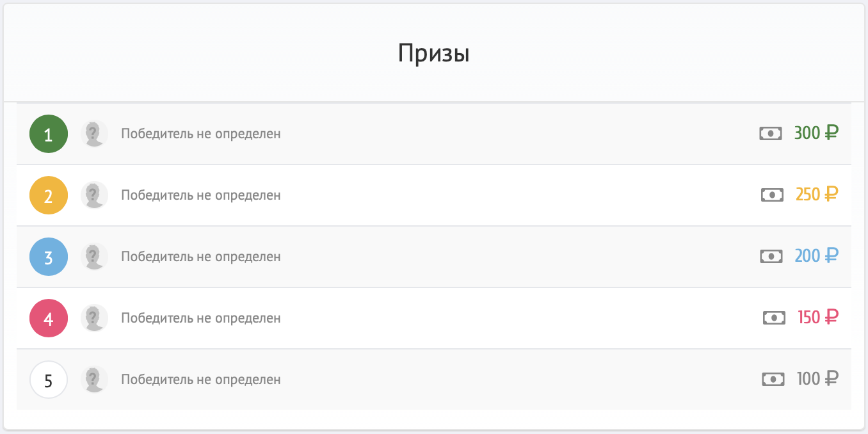Screen dimensions: 868x434
Task: Click the 'Победитель не определен' text in fifth row
Action: tap(201, 380)
